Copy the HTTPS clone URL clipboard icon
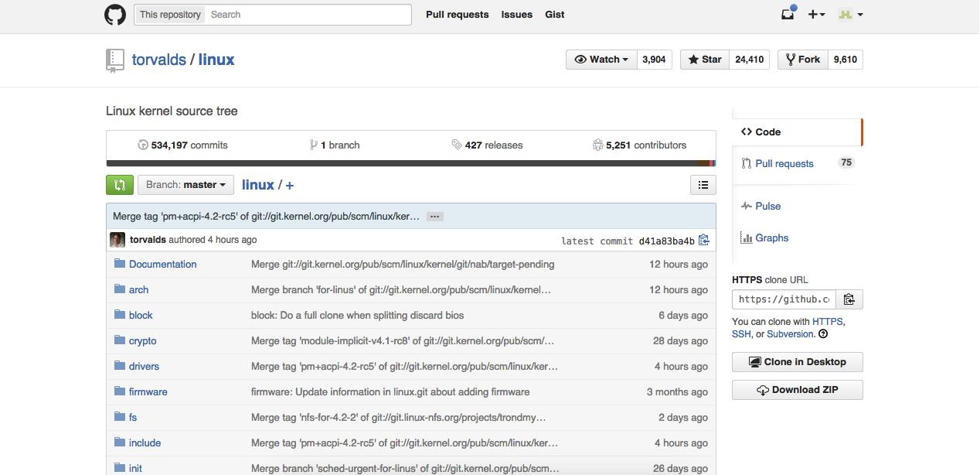 click(849, 299)
